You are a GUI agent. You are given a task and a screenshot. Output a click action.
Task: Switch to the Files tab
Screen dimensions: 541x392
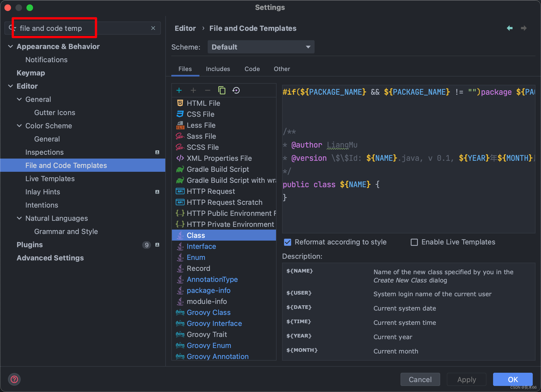click(x=185, y=69)
